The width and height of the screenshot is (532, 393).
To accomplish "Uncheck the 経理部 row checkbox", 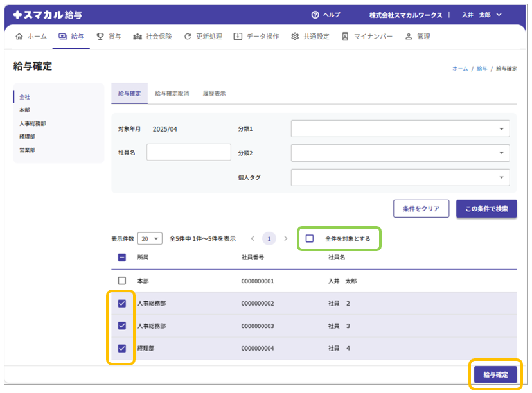I will (x=122, y=348).
